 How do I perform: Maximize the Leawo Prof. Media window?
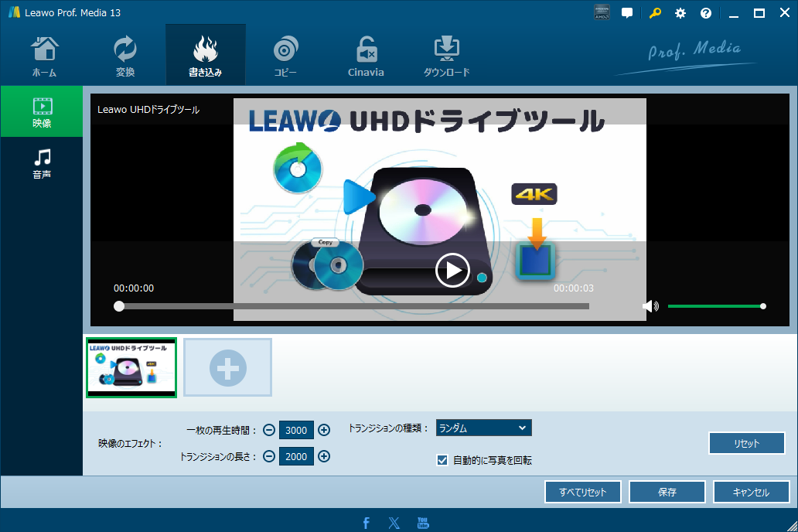[759, 13]
